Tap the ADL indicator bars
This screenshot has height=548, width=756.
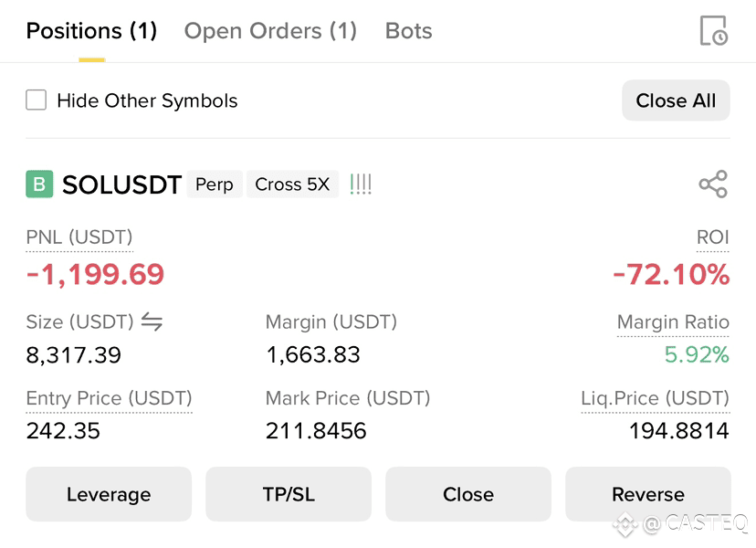click(360, 184)
